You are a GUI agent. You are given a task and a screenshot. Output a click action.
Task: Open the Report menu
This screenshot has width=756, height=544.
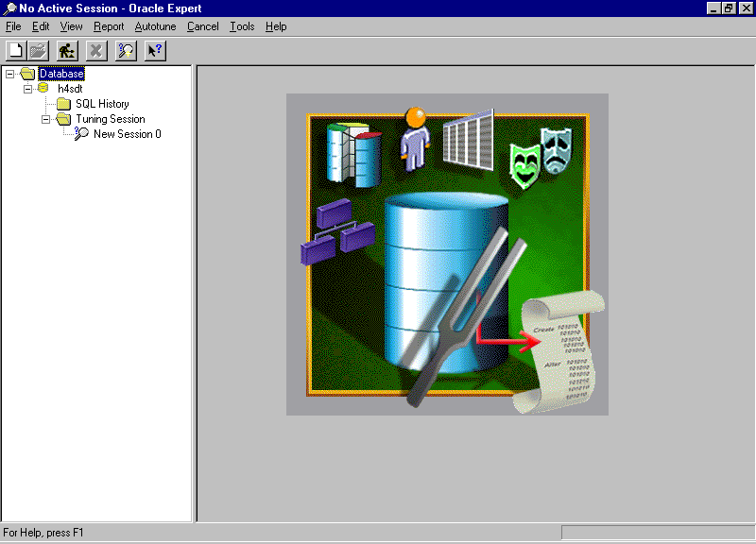tap(109, 26)
